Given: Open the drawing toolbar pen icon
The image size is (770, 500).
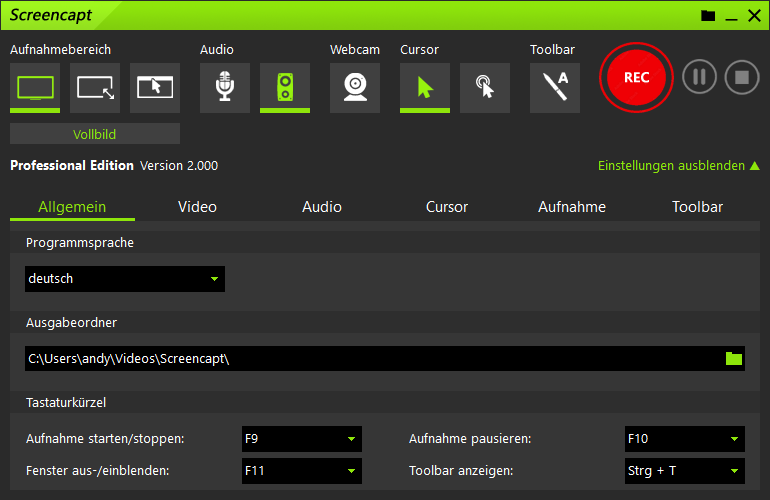Looking at the screenshot, I should tap(555, 87).
